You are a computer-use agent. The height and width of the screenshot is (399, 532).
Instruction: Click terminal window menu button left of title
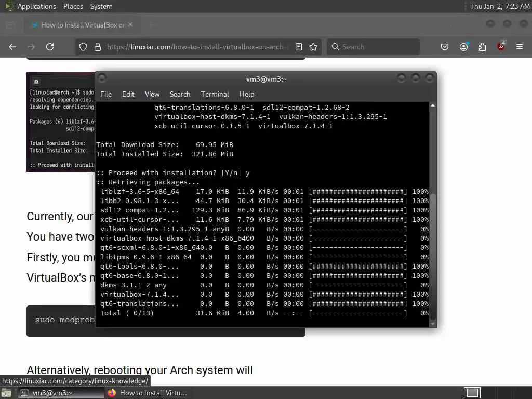102,78
